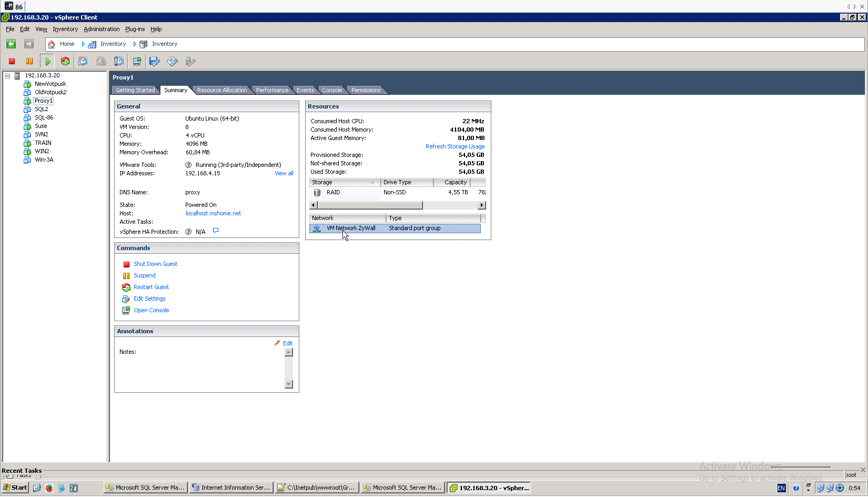Open the Getting Started tab
Image resolution: width=868 pixels, height=497 pixels.
(135, 90)
